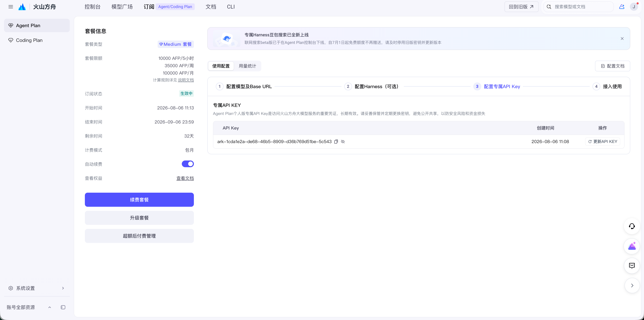Open the customer service headset icon
Viewport: 644px width, 320px height.
click(632, 226)
